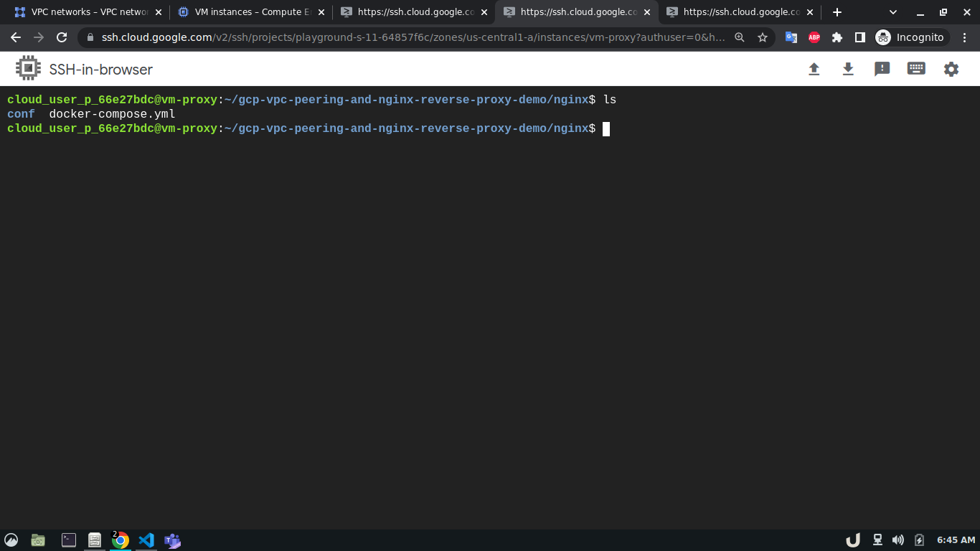This screenshot has height=551, width=980.
Task: Switch to VM instances – Compute Engine tab
Action: (x=251, y=12)
